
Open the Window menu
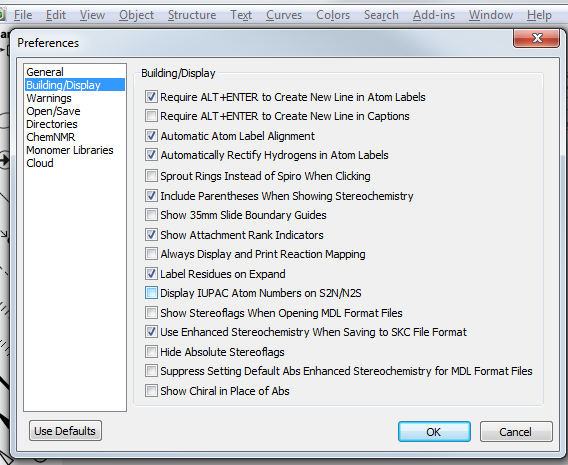491,15
